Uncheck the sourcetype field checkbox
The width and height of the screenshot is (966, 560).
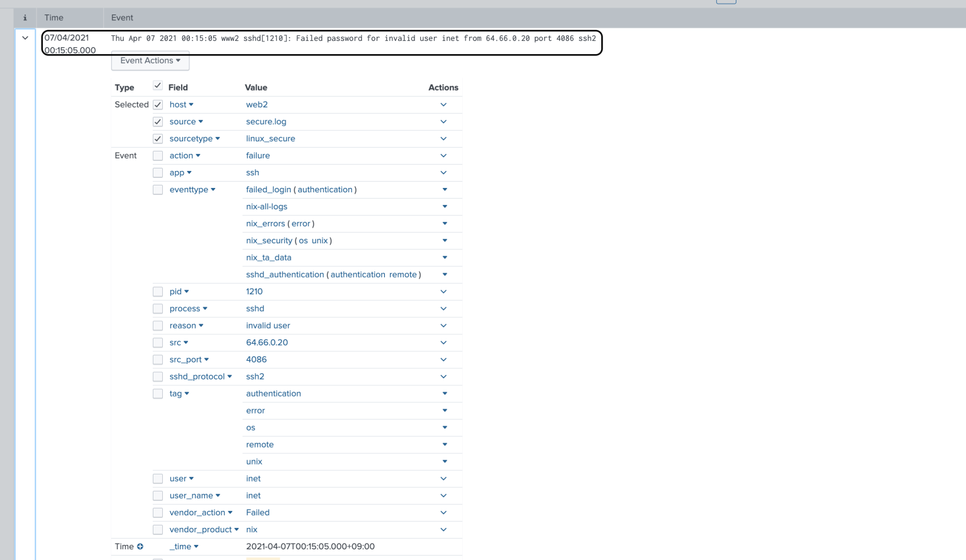coord(158,138)
